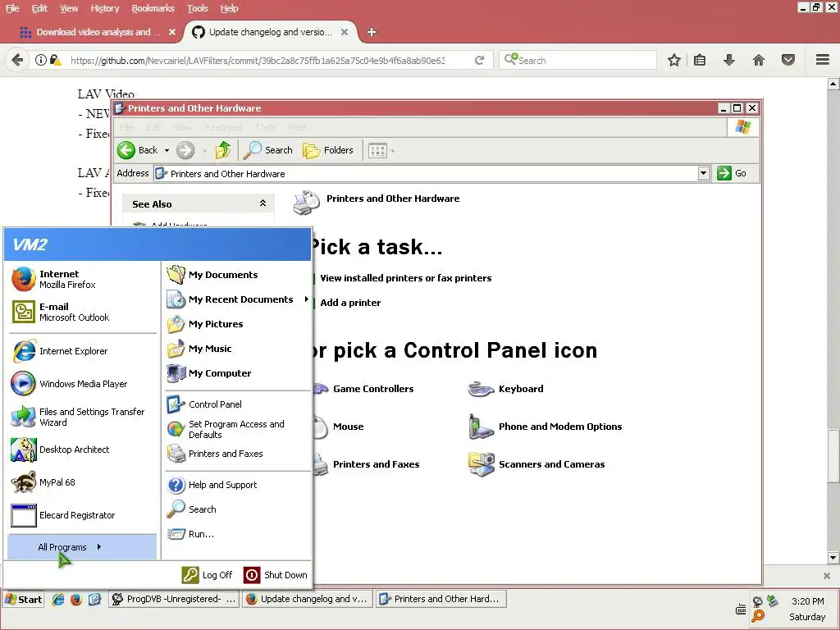Click the github URL address field
Image resolution: width=840 pixels, height=630 pixels.
257,61
